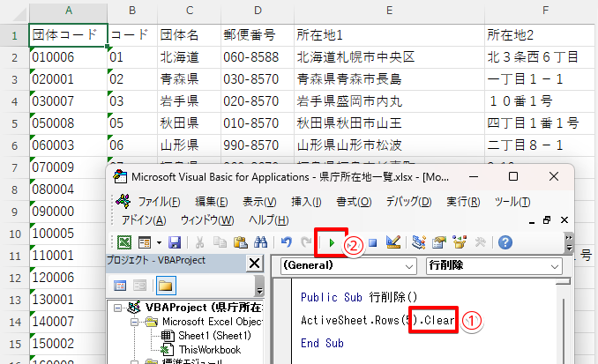Open Properties Window toolbar icon

(x=439, y=242)
